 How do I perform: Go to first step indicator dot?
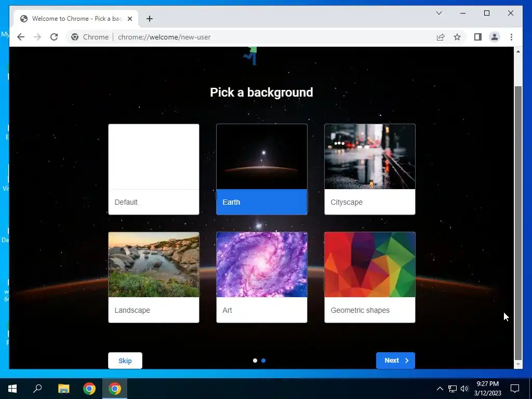click(x=255, y=361)
